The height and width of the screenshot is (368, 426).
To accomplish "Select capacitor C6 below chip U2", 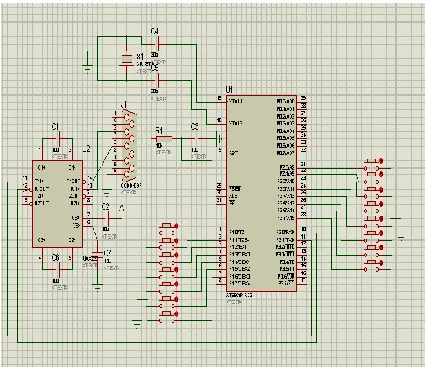I will 57,269.
